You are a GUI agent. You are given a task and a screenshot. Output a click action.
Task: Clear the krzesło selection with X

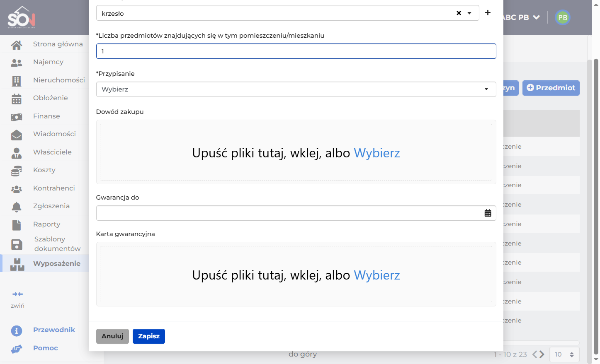click(459, 13)
